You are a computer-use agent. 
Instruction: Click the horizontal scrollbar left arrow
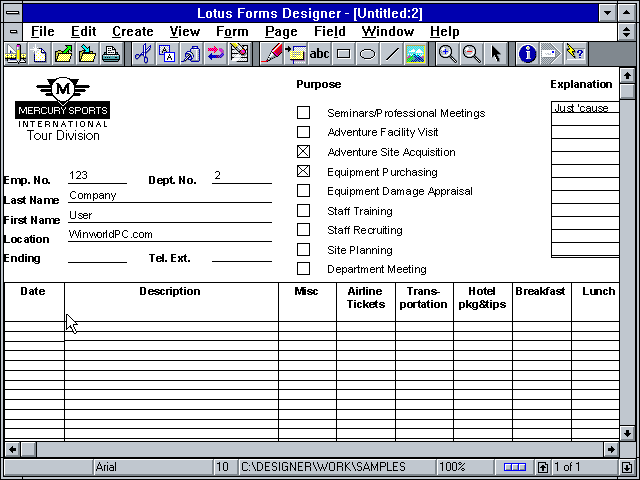12,449
